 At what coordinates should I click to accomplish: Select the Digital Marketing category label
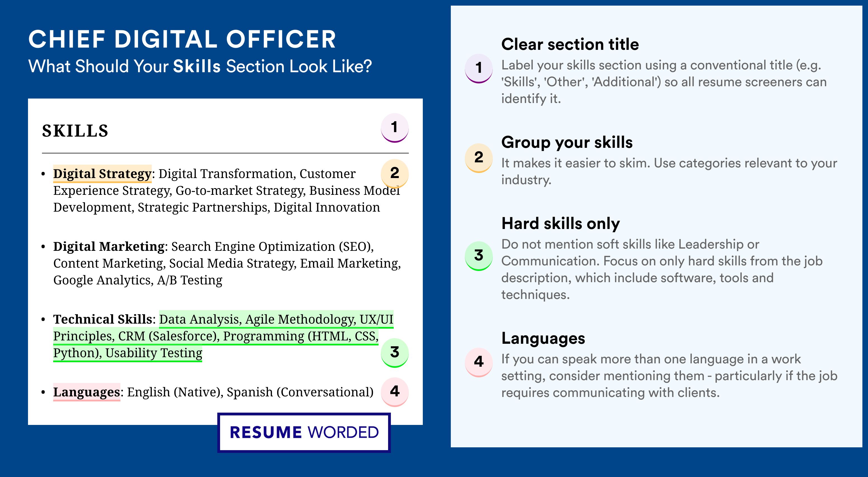point(109,247)
